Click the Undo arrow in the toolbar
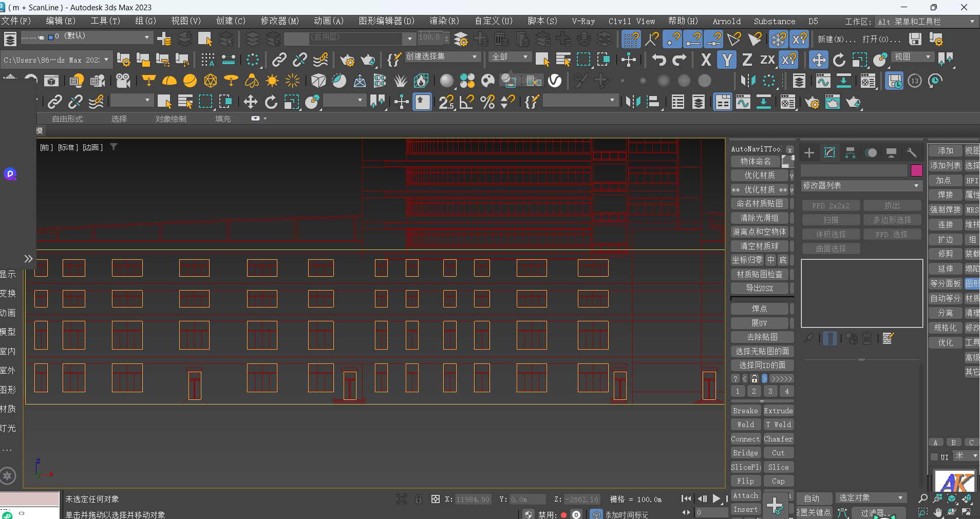 (658, 60)
